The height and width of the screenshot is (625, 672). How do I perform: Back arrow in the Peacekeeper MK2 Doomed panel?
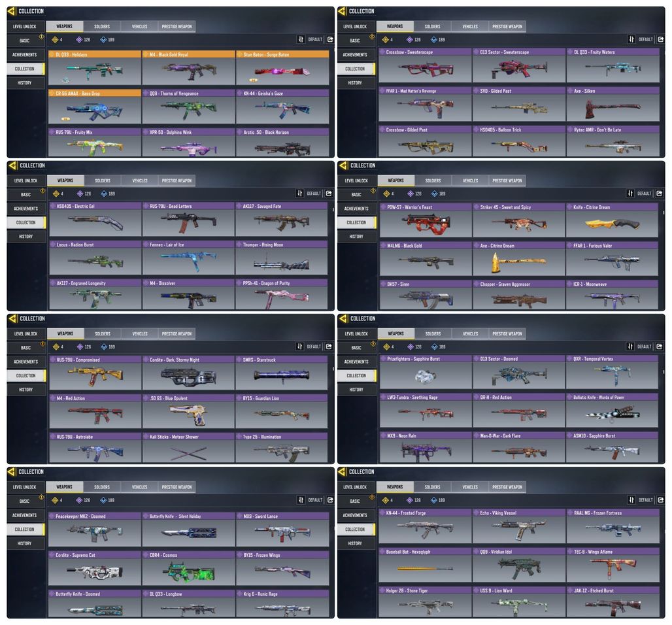coord(12,472)
